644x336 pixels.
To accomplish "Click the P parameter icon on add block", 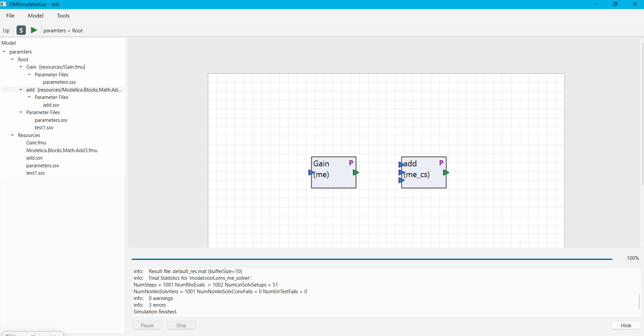I will coord(441,163).
